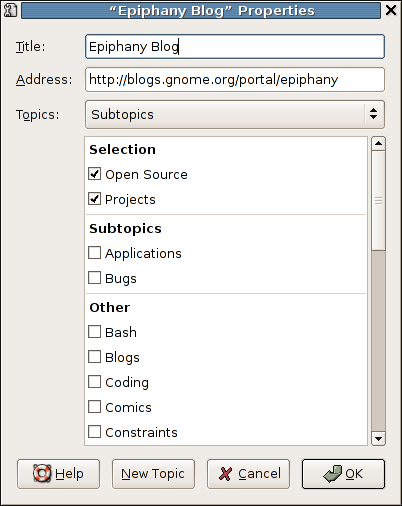Click the Title: label
The height and width of the screenshot is (506, 402).
tap(30, 47)
